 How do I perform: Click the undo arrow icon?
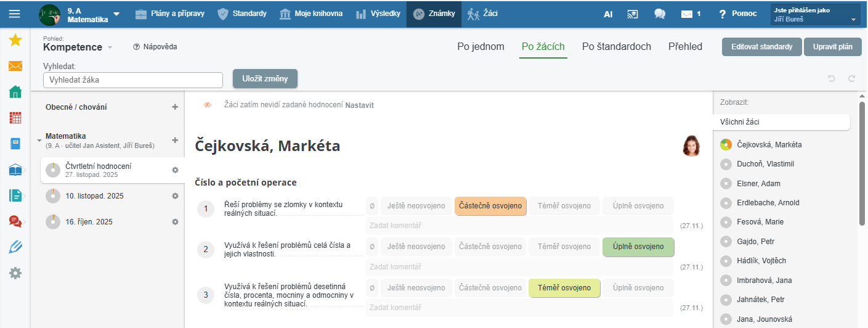click(x=832, y=79)
